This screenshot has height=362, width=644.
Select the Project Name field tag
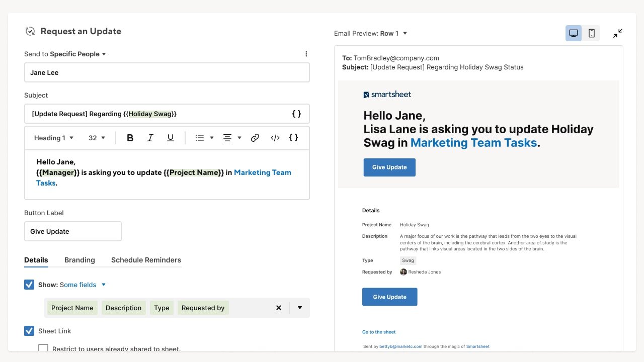tap(72, 308)
